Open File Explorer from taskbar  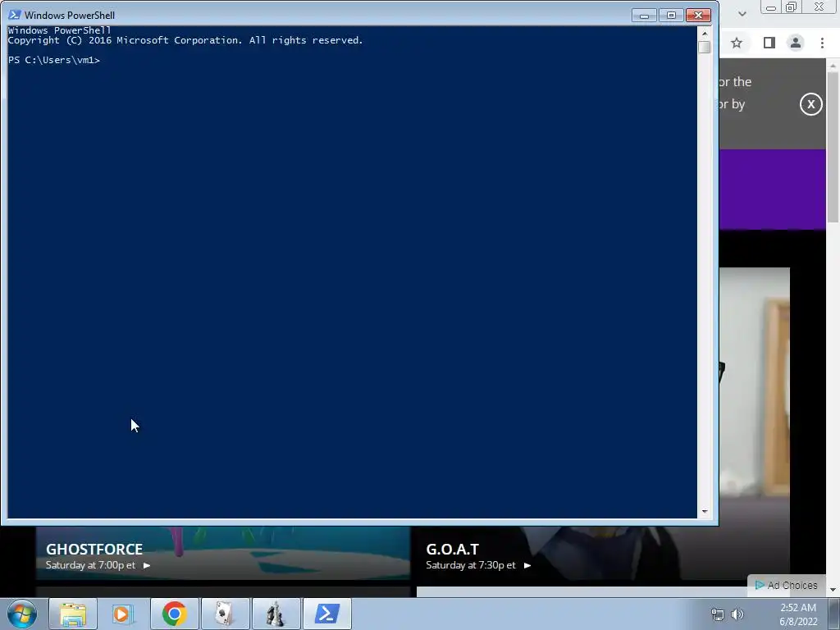pyautogui.click(x=73, y=614)
